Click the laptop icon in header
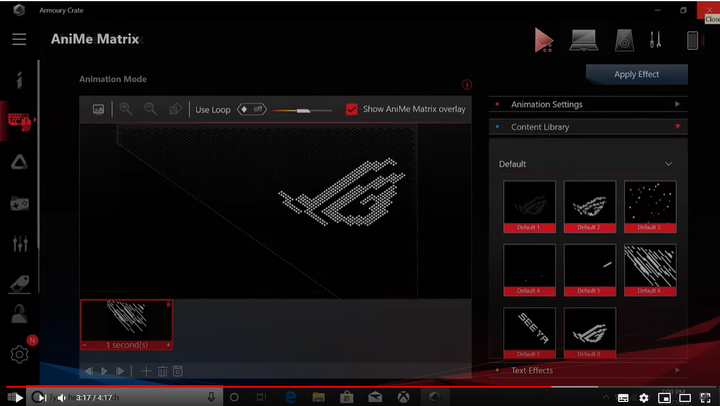This screenshot has width=720, height=406. [x=584, y=40]
